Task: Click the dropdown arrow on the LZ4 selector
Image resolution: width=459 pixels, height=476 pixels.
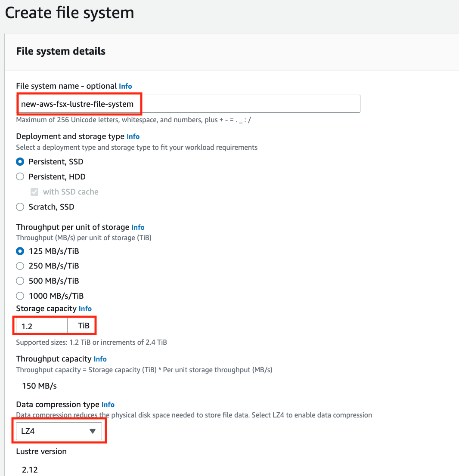Action: click(x=93, y=431)
